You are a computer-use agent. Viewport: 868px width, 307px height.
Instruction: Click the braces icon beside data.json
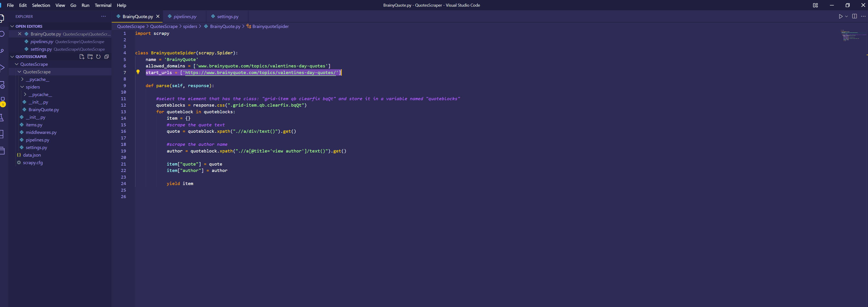(x=19, y=155)
